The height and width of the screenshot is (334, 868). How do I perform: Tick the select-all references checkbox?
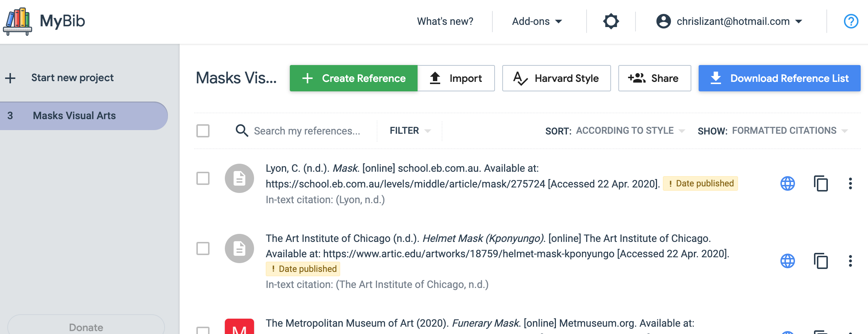(x=202, y=130)
